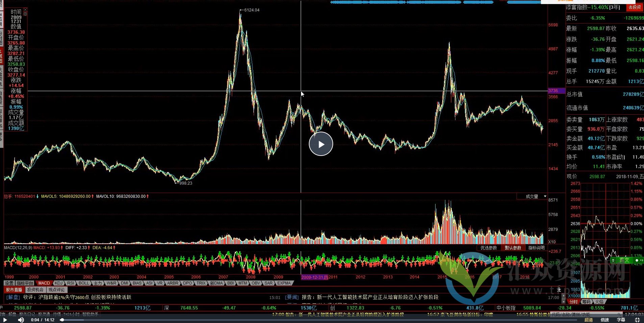Collapse the green 英文 input method bar

[x=613, y=260]
